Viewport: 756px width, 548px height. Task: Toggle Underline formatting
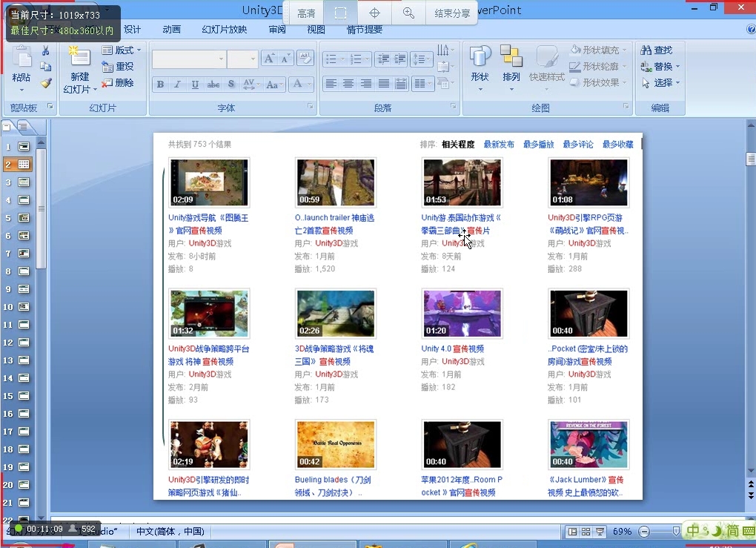click(x=195, y=85)
